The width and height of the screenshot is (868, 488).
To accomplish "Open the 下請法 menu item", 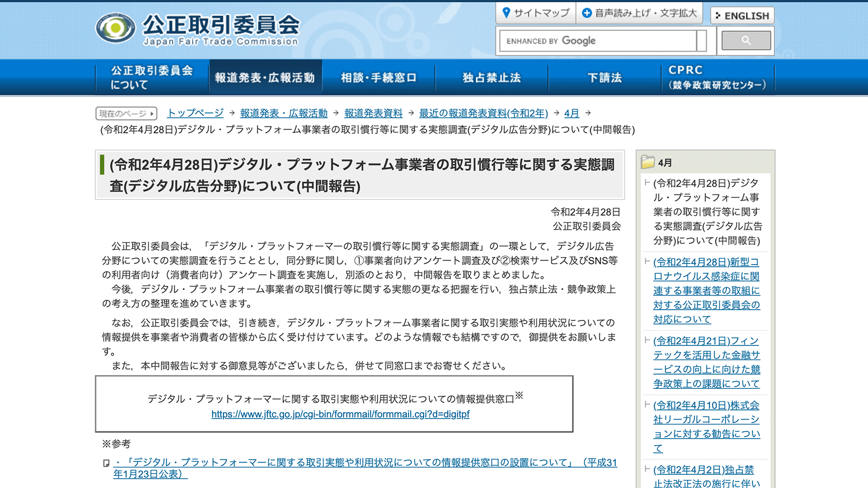I will [604, 78].
